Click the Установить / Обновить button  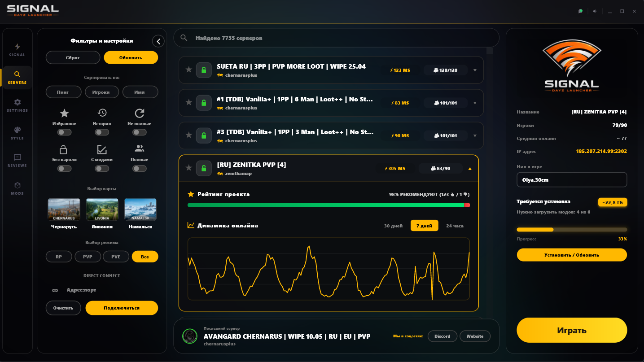click(x=572, y=255)
